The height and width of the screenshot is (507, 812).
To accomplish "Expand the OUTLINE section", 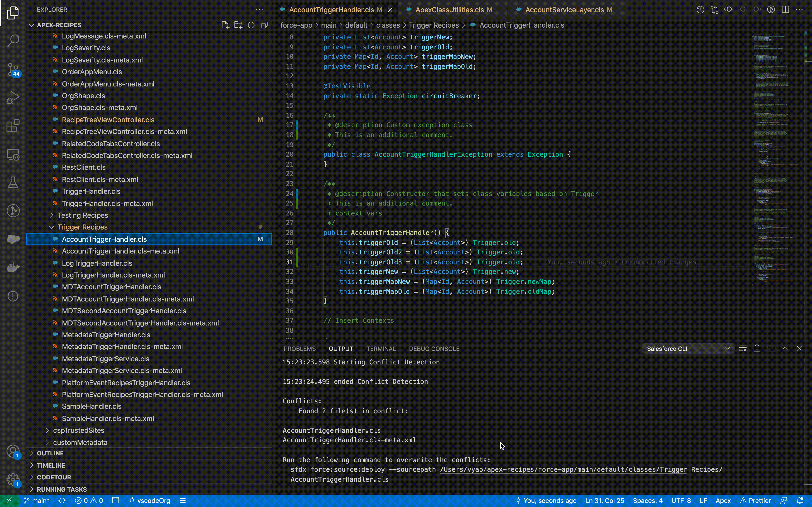I will [50, 453].
